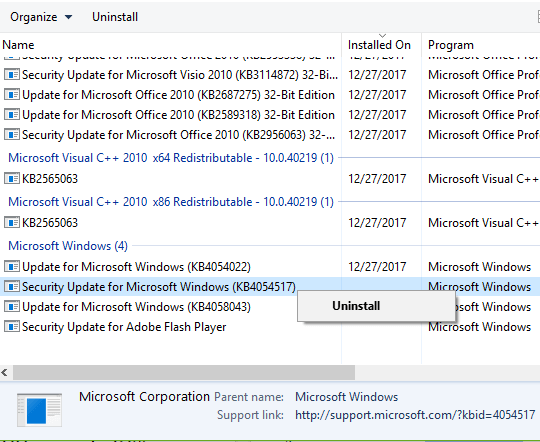Screen dimensions: 540x442
Task: Click the large update icon in details pane
Action: 40,410
